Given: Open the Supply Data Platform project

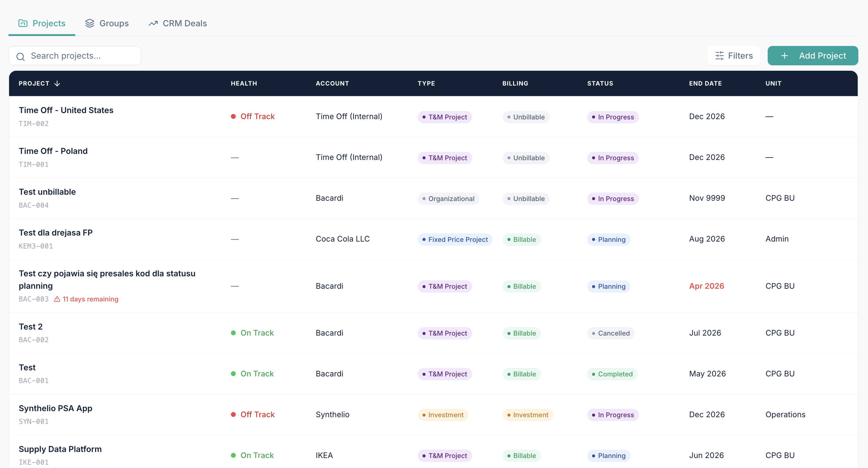Looking at the screenshot, I should (60, 449).
